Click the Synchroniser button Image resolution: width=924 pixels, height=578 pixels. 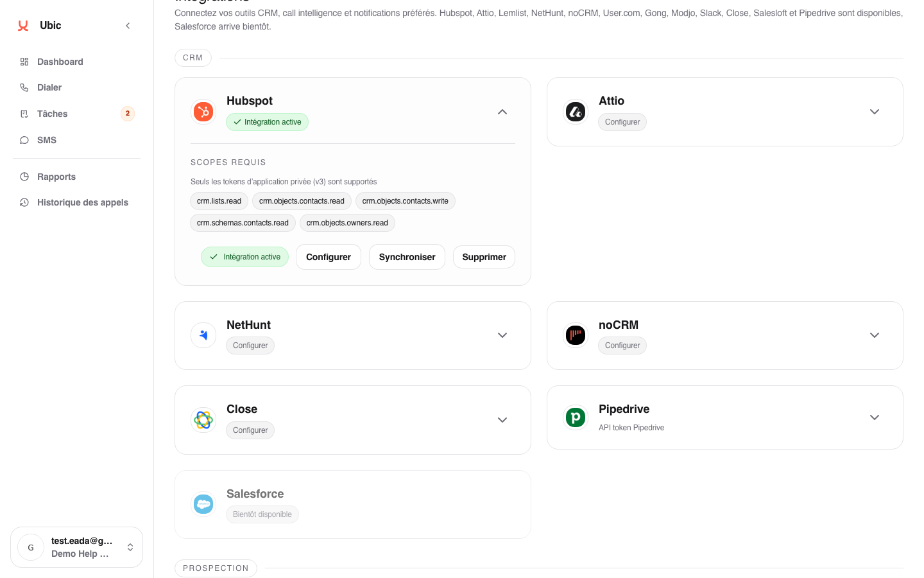click(x=407, y=257)
